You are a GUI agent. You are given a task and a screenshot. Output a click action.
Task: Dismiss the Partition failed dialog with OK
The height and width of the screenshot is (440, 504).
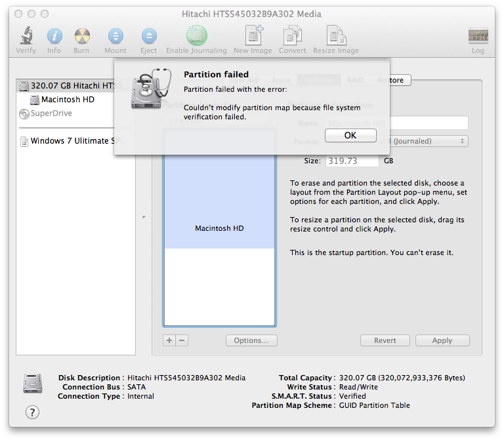pos(350,135)
